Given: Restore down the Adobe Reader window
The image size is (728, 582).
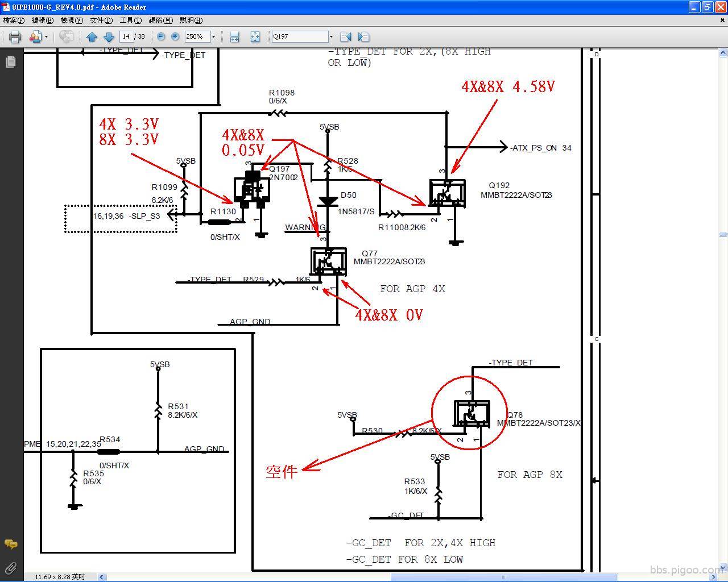Looking at the screenshot, I should pos(707,7).
